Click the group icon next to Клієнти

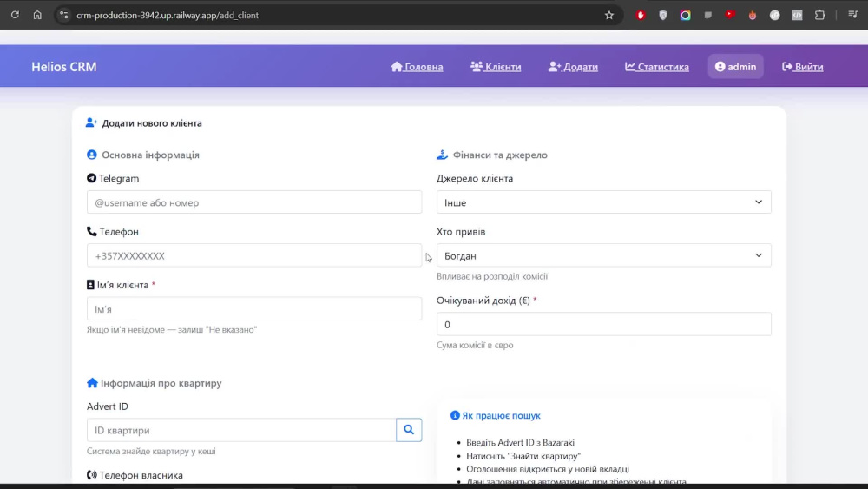(477, 67)
